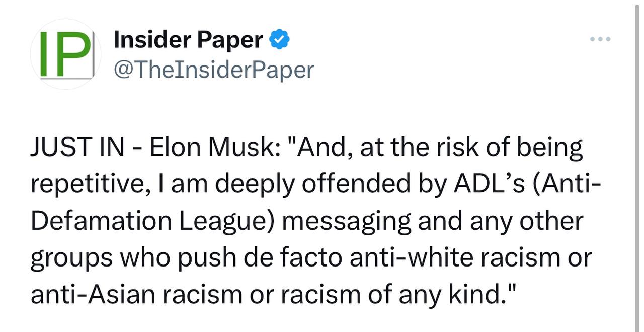Click the blue verified checkmark badge
This screenshot has width=644, height=332.
coord(280,40)
